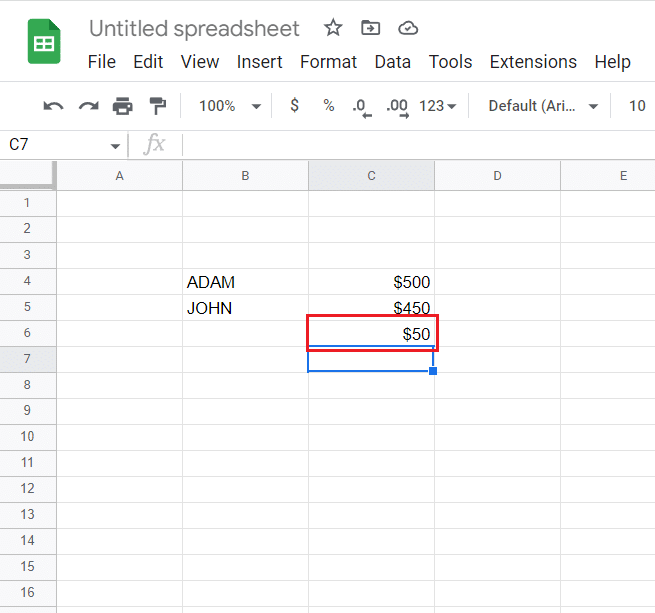Open the Tools menu
This screenshot has width=655, height=613.
pos(450,62)
